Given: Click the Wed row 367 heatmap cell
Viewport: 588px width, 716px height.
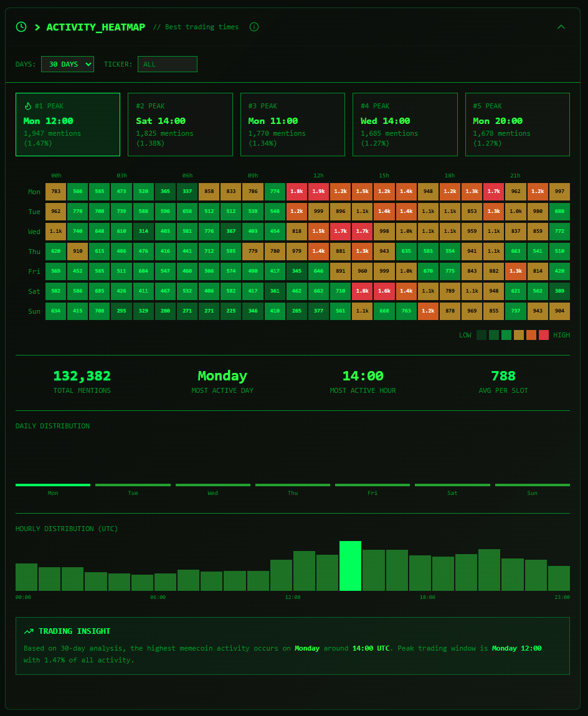Looking at the screenshot, I should click(x=231, y=232).
